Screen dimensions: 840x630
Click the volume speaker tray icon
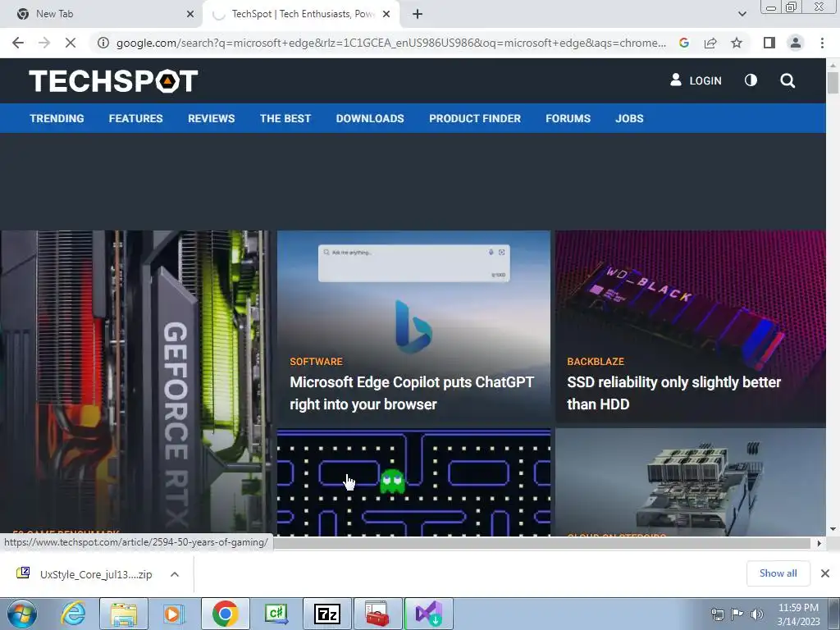click(756, 614)
